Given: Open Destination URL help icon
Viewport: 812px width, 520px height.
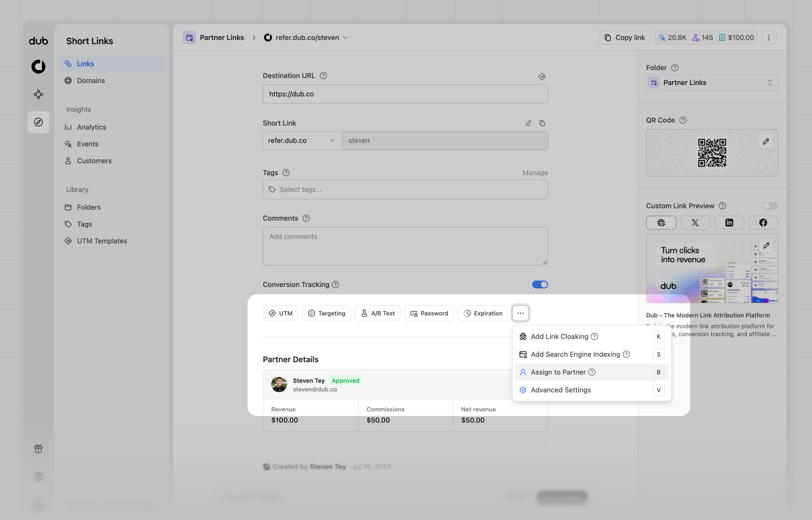Looking at the screenshot, I should click(323, 76).
